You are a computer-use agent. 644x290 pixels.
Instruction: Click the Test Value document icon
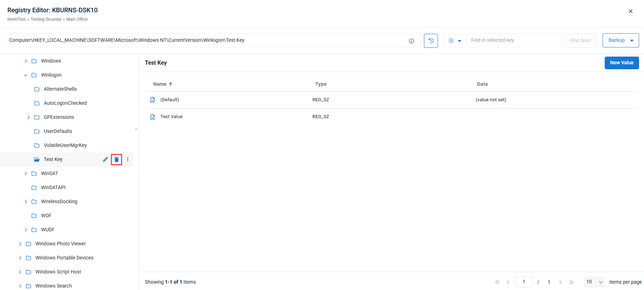153,117
